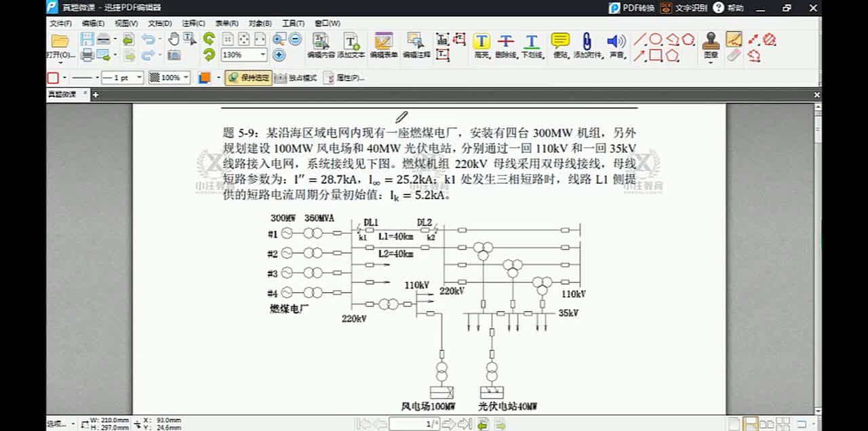Pick the Eraser tool

[x=734, y=55]
